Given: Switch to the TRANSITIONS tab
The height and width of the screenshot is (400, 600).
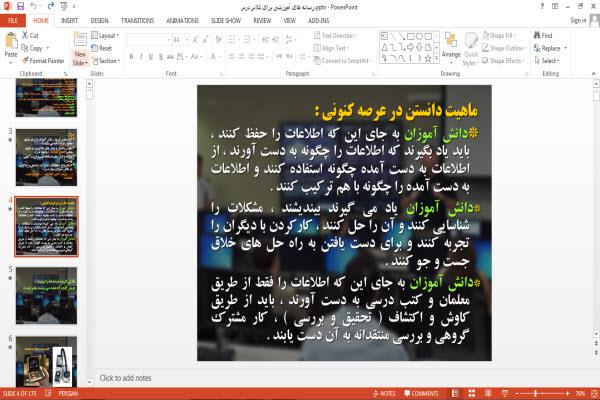Looking at the screenshot, I should click(x=137, y=21).
